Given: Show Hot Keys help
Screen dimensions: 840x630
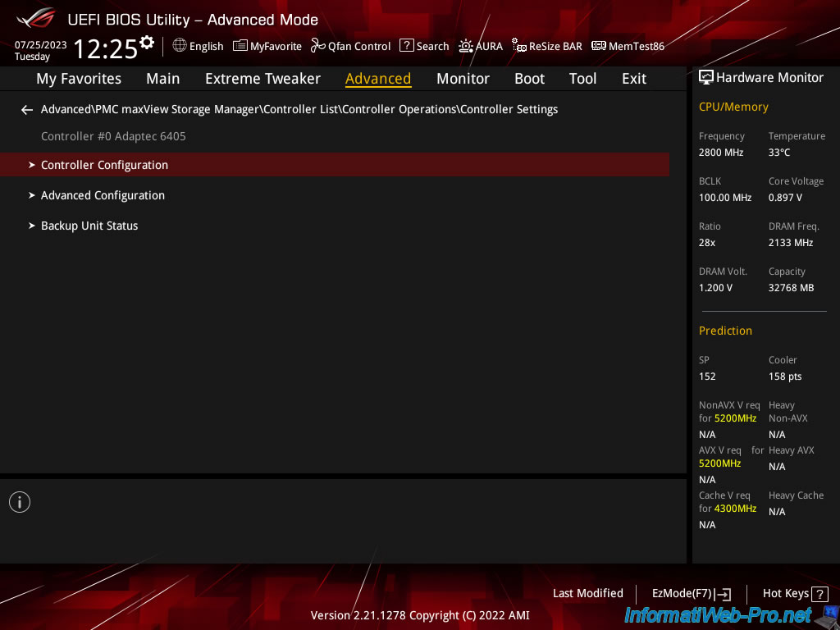Looking at the screenshot, I should [786, 594].
